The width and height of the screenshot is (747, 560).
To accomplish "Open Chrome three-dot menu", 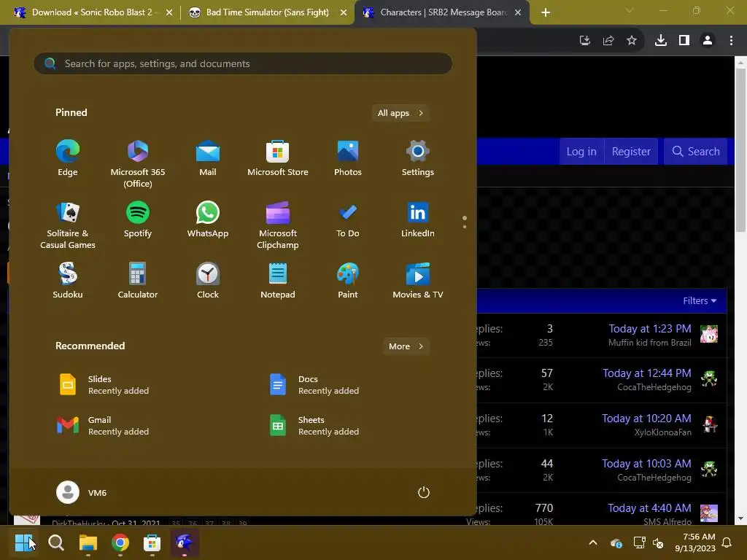I will point(731,41).
